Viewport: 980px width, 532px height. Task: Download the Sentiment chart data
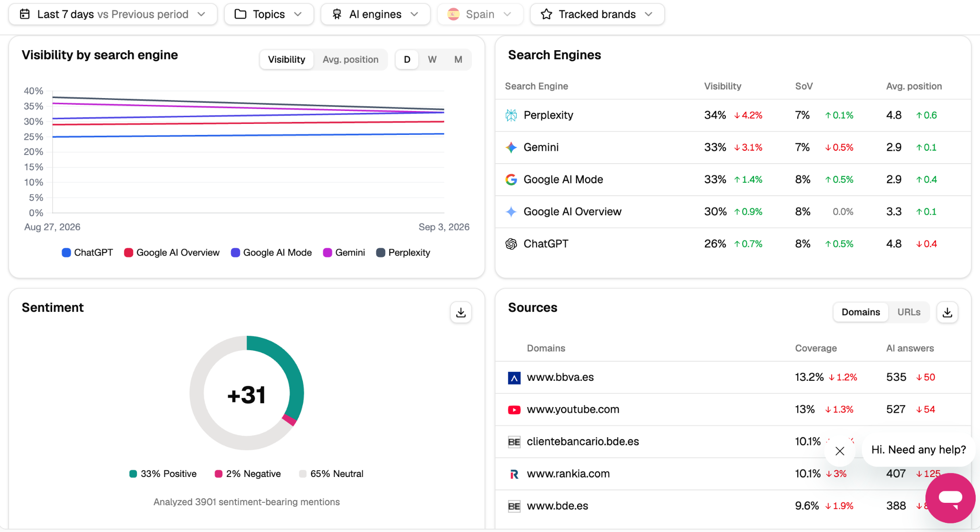[x=461, y=312]
